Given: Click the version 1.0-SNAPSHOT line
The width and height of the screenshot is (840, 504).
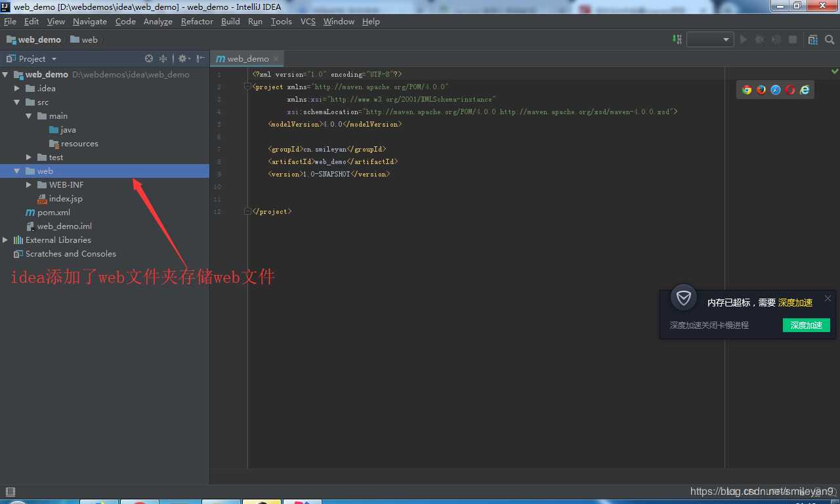Looking at the screenshot, I should click(x=329, y=174).
